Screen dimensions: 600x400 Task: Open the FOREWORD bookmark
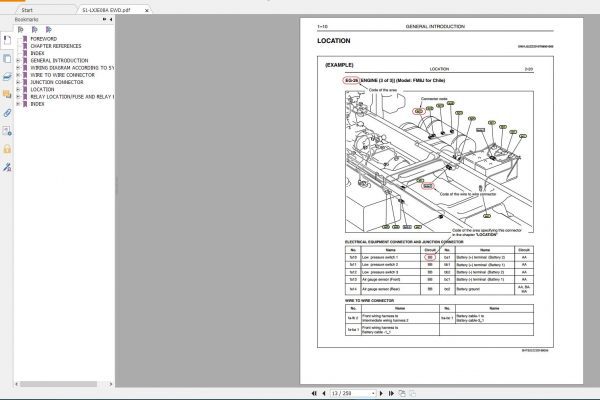tap(43, 39)
